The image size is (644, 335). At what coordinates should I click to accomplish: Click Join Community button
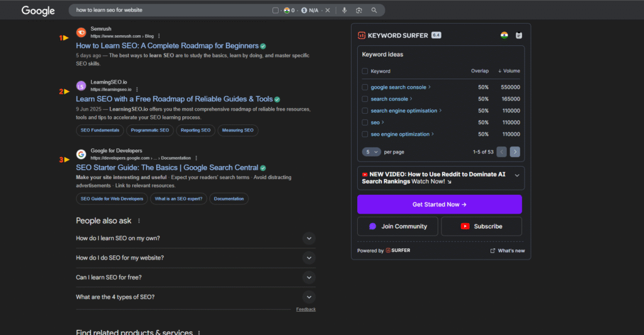pos(397,226)
